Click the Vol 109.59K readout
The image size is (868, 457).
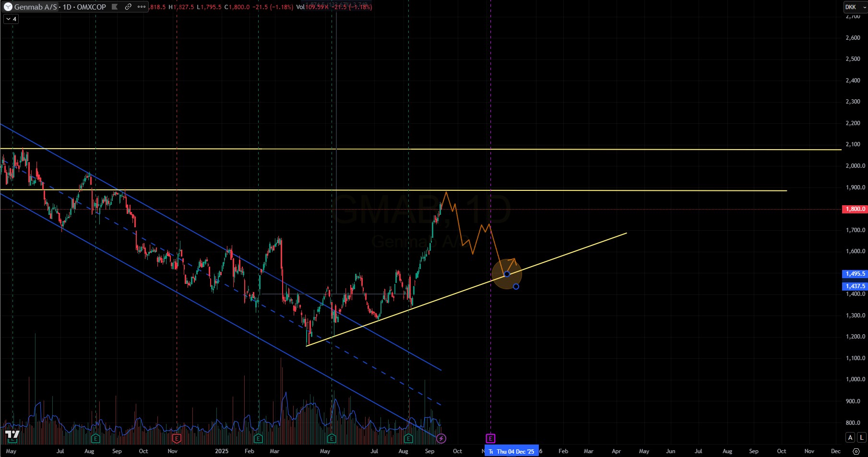coord(313,7)
